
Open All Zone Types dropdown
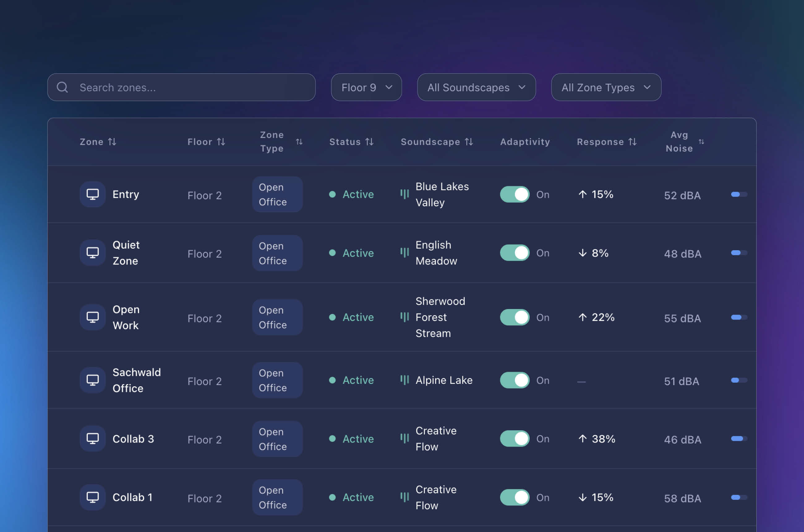(x=606, y=88)
